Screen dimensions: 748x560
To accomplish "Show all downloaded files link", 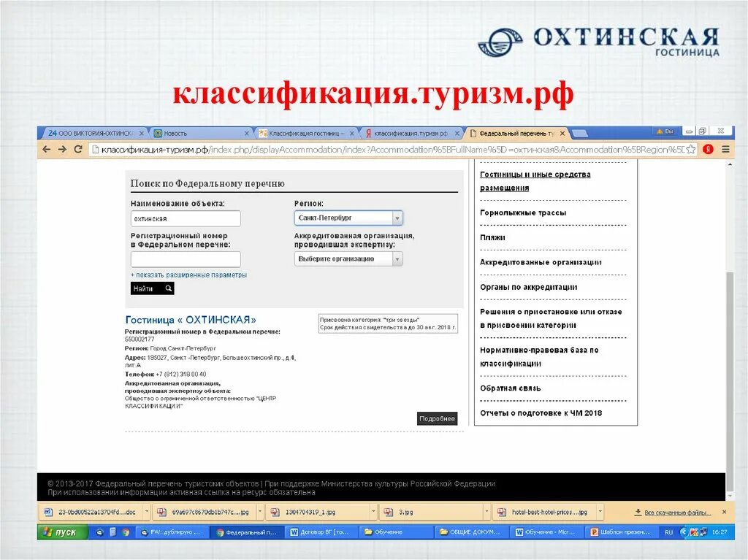I will pos(673,513).
